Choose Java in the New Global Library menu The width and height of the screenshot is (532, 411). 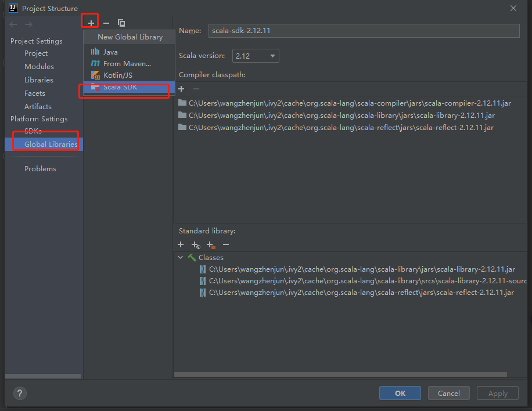click(x=130, y=52)
